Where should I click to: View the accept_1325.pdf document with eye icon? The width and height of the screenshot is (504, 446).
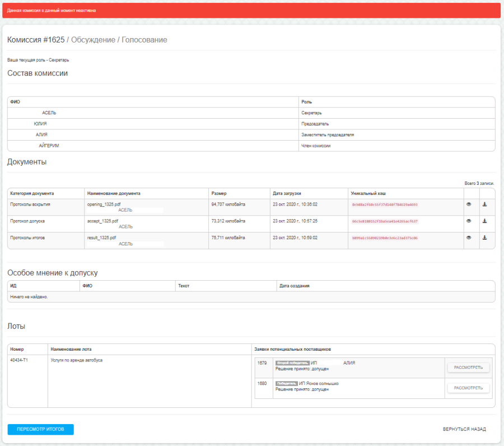point(469,221)
